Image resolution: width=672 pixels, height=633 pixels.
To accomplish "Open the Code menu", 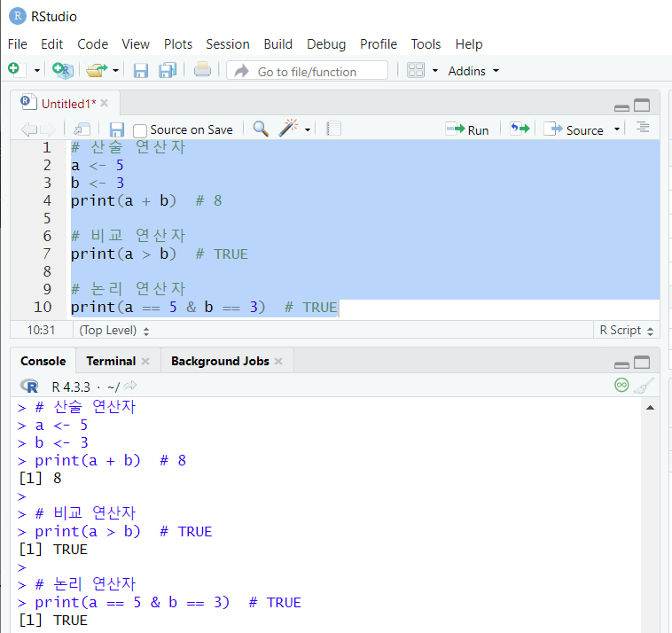I will tap(92, 44).
